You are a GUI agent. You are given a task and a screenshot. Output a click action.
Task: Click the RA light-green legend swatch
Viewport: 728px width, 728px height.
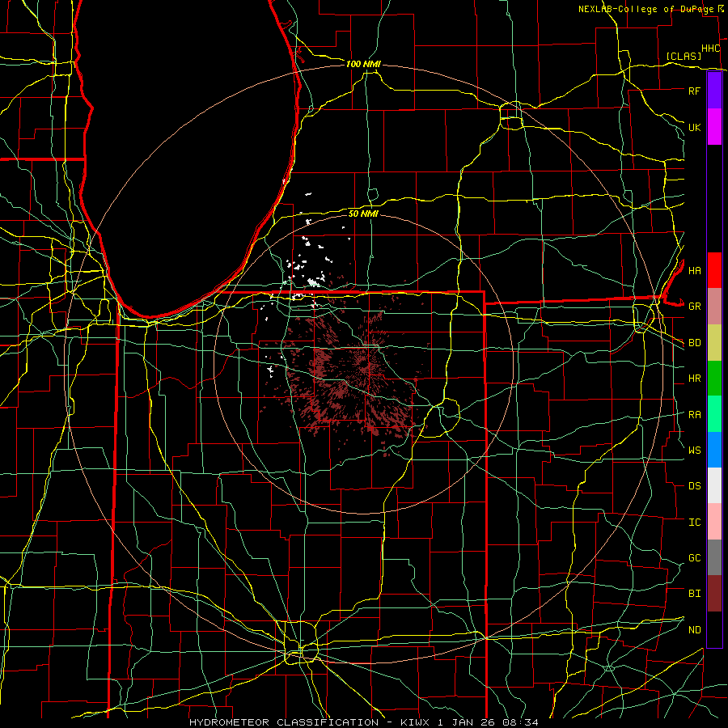[x=714, y=414]
